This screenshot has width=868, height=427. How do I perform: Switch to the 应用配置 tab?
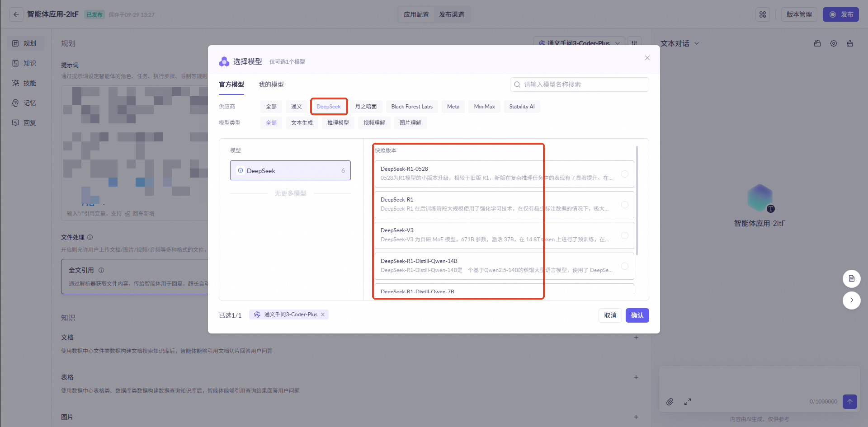click(416, 14)
